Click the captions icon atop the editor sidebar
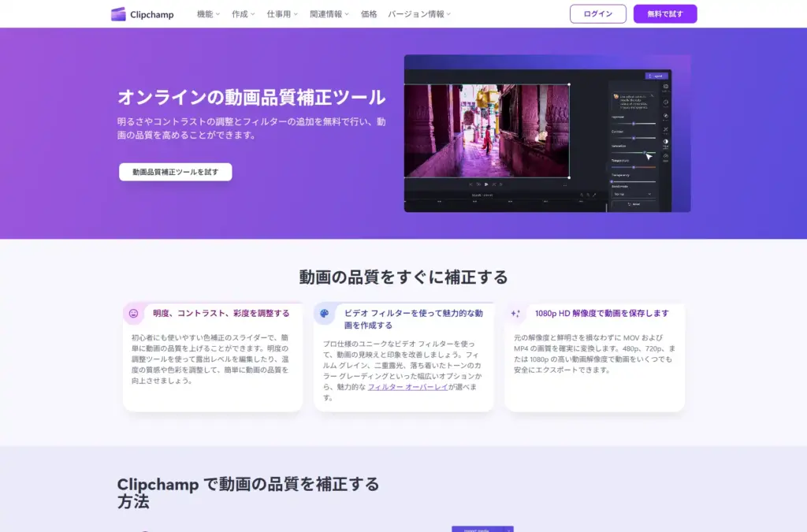The image size is (807, 532). pos(665,87)
